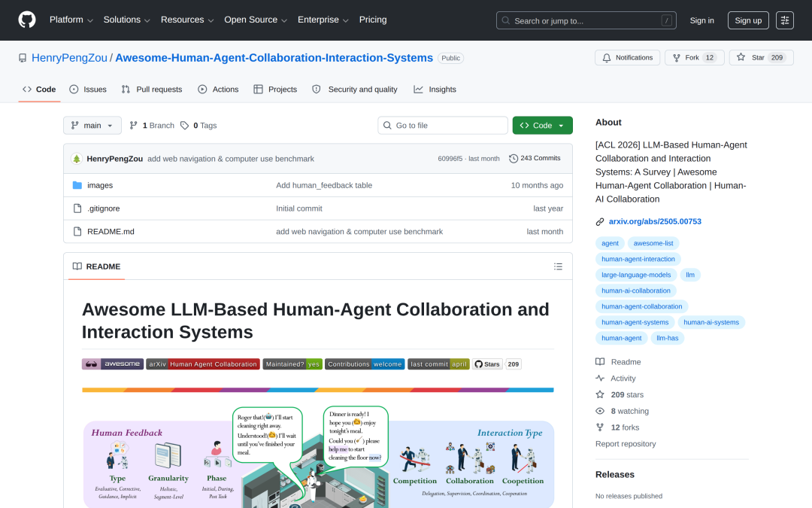This screenshot has height=508, width=812.
Task: Open the Security and quality tab
Action: [355, 89]
